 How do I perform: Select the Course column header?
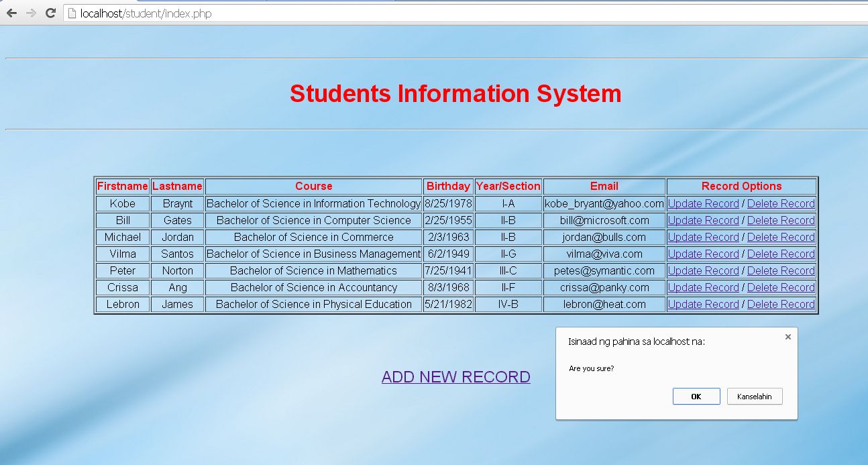tap(313, 186)
